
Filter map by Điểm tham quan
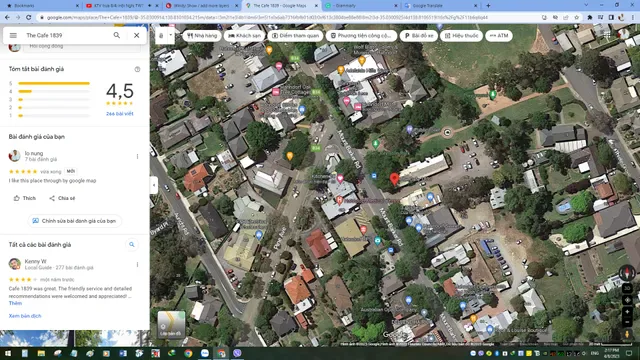click(x=295, y=36)
